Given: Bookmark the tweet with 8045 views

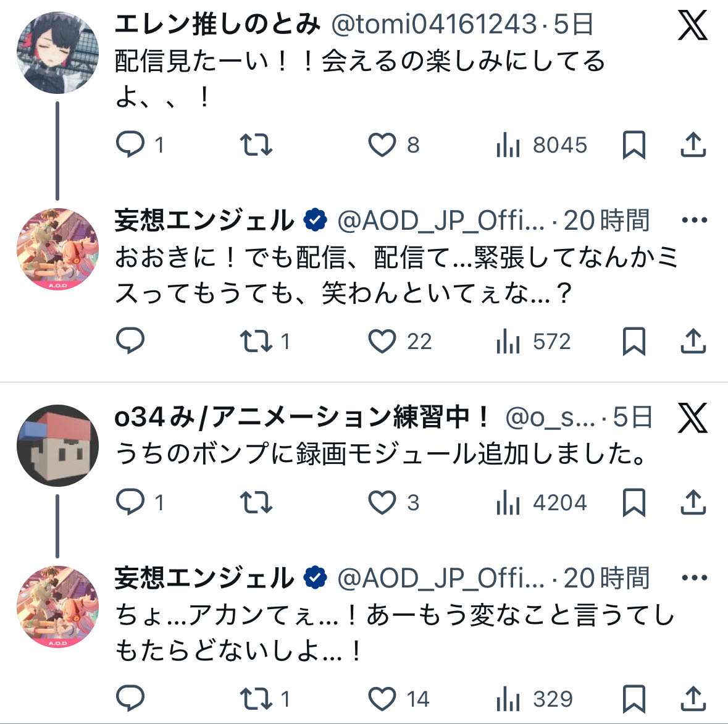Looking at the screenshot, I should coord(634,145).
